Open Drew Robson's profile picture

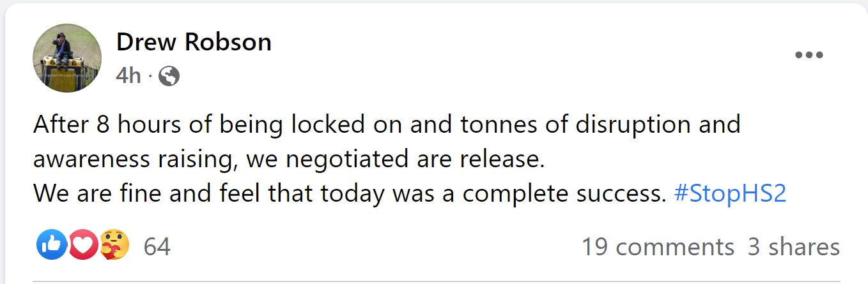point(67,58)
